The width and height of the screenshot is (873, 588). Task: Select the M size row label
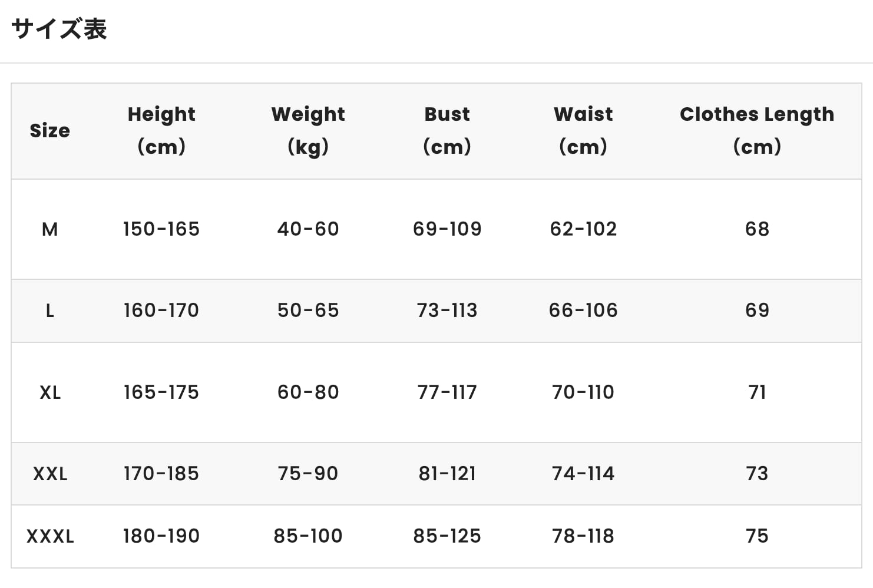pyautogui.click(x=49, y=229)
